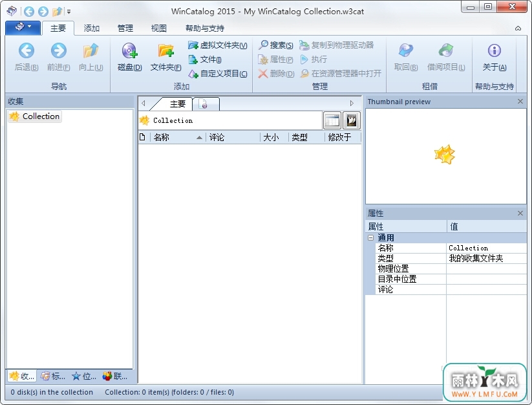Switch to 视图 ribbon tab

(159, 28)
